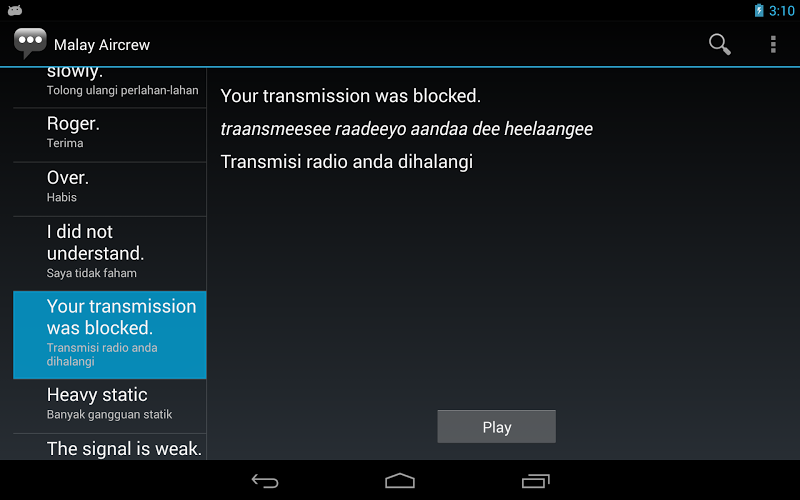Tap the 'Transmisi radio anda dihalangi' translation
The image size is (800, 500).
[x=347, y=162]
